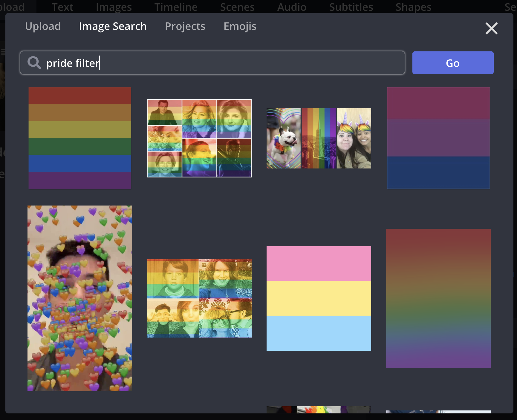The width and height of the screenshot is (517, 420).
Task: Click the Audio item in top bar
Action: coord(292,7)
